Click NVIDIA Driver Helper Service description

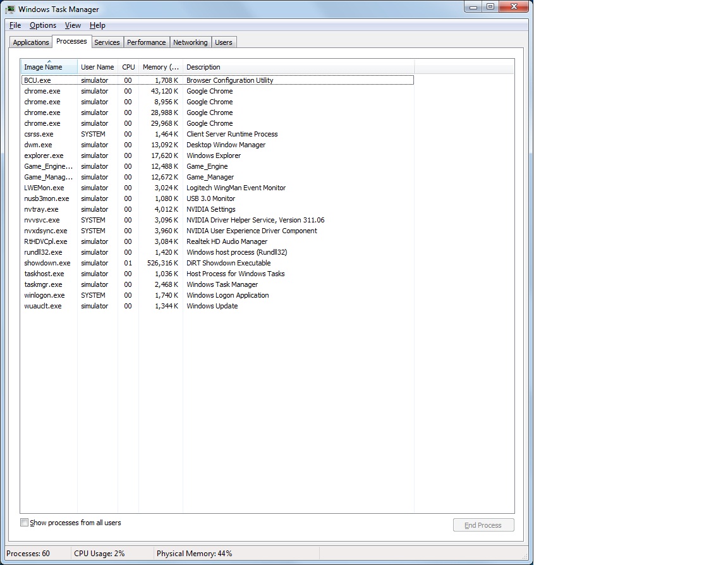(255, 220)
